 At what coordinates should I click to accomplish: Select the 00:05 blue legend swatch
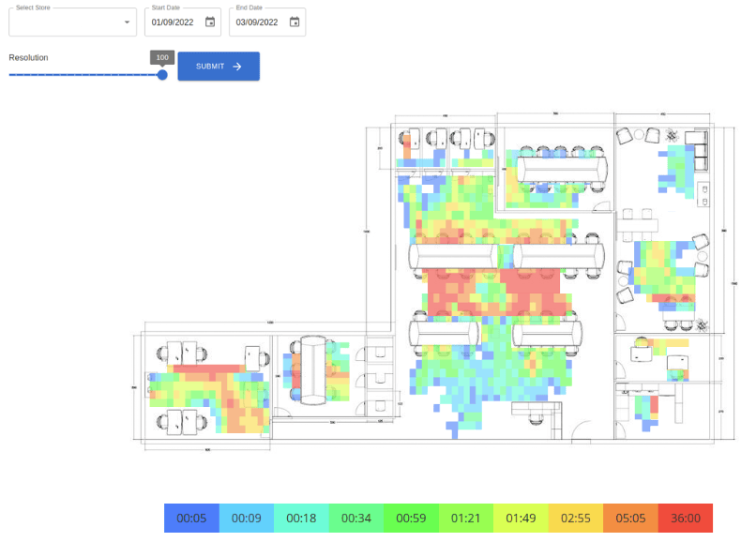click(x=191, y=518)
